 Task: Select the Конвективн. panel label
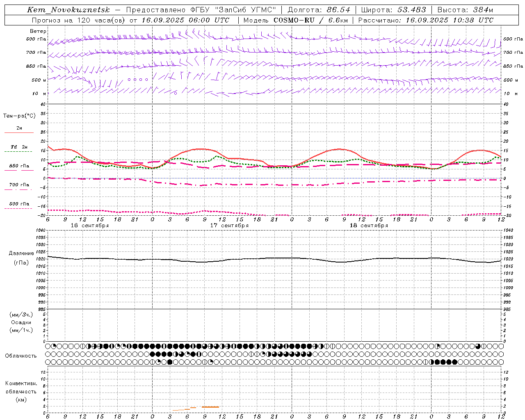21,383
